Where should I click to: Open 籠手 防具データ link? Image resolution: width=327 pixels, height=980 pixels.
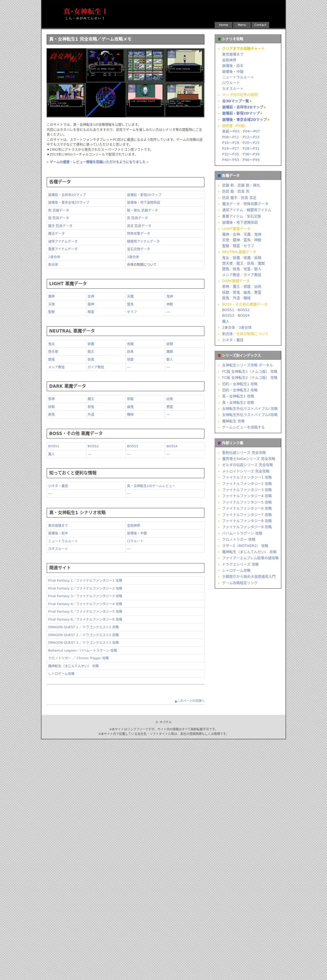[60, 226]
